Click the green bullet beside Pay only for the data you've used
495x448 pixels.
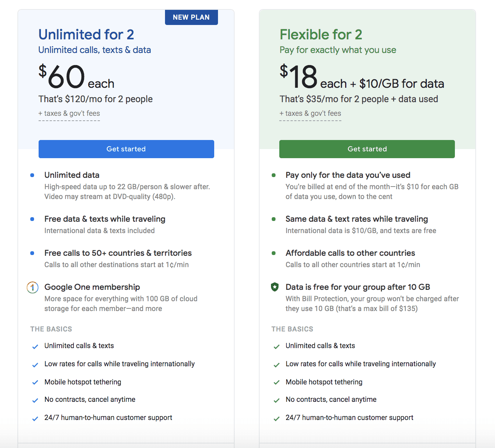pos(274,175)
